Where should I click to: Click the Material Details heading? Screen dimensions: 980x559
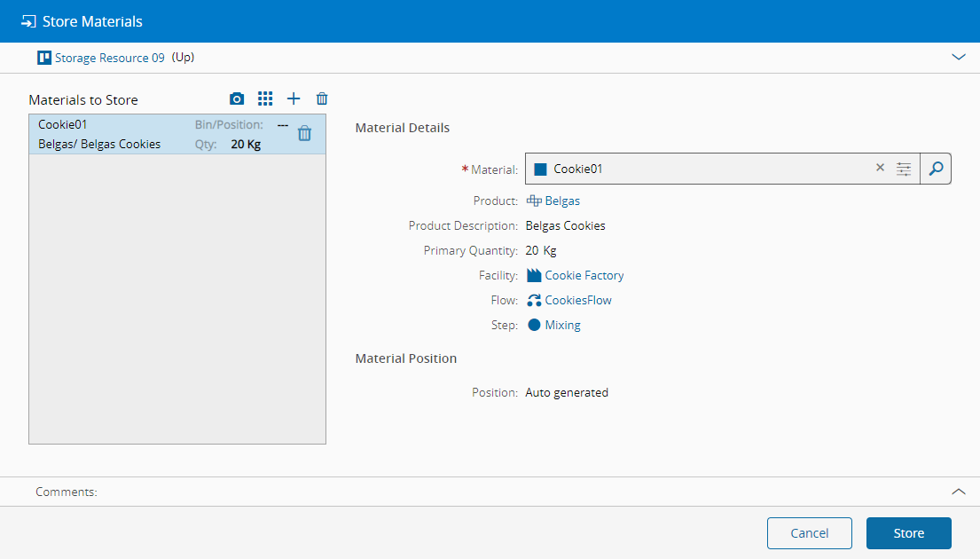click(x=403, y=128)
